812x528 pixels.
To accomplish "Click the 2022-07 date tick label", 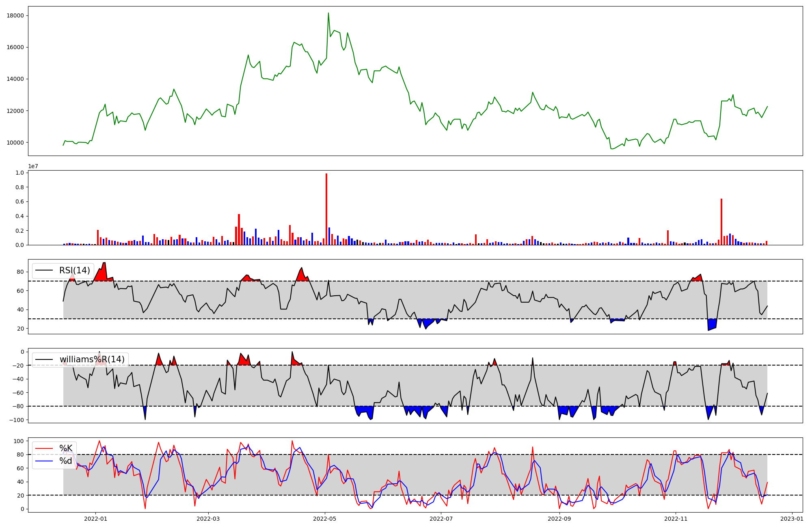I will point(441,519).
